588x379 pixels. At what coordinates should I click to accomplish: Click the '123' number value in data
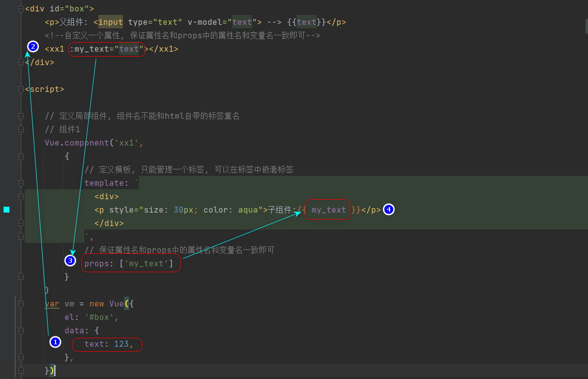(122, 344)
